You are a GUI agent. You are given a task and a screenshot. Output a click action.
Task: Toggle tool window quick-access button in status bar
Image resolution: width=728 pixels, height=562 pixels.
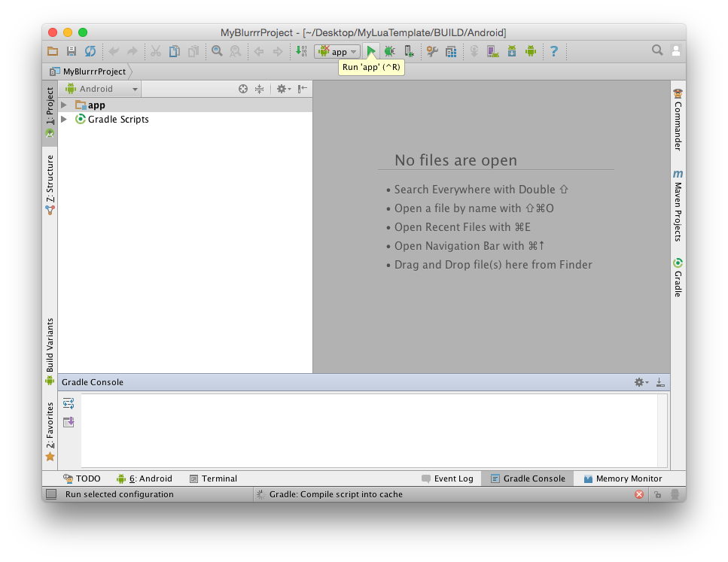[51, 494]
